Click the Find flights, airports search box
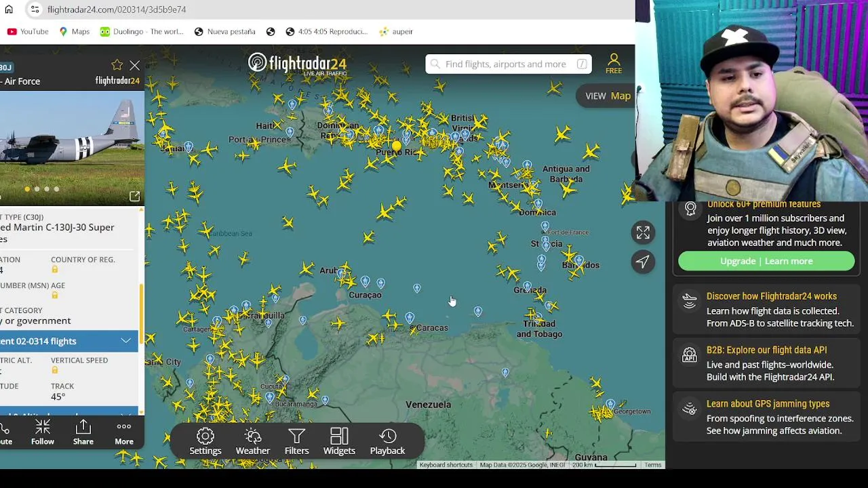This screenshot has height=488, width=868. tap(509, 64)
